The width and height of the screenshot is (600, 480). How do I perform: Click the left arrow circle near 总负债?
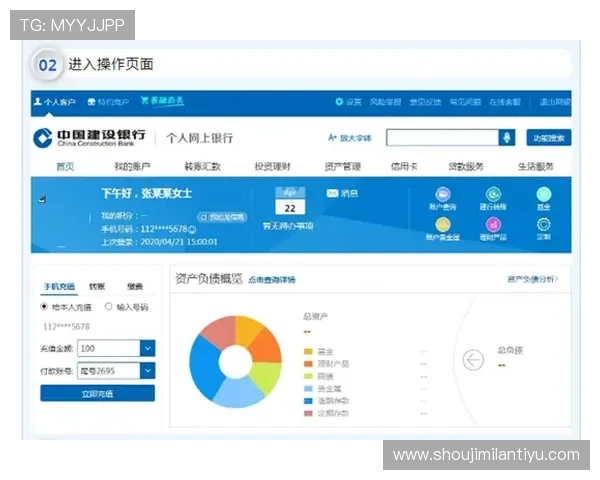[x=473, y=360]
